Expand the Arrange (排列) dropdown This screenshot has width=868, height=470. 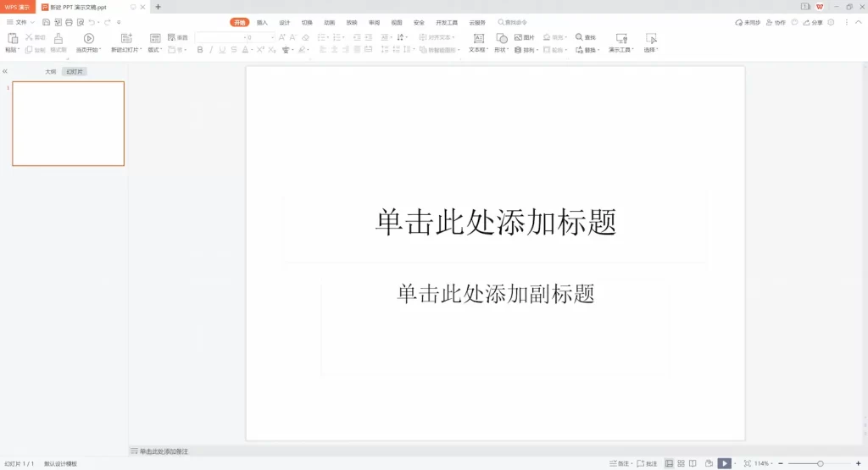[537, 50]
